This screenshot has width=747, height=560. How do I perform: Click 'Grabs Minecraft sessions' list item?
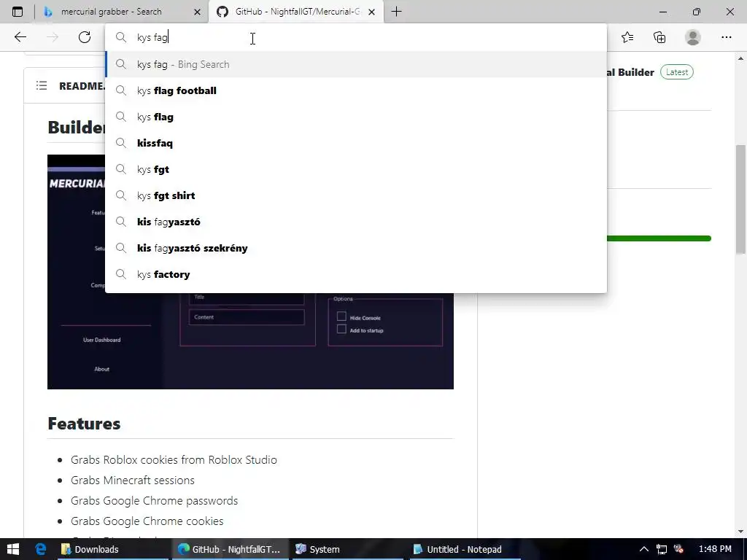pos(133,481)
